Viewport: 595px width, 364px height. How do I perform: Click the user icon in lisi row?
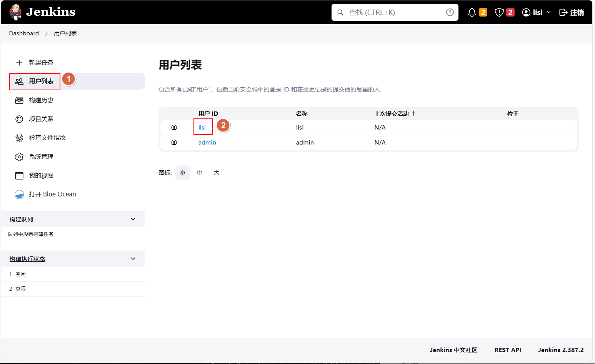click(174, 128)
